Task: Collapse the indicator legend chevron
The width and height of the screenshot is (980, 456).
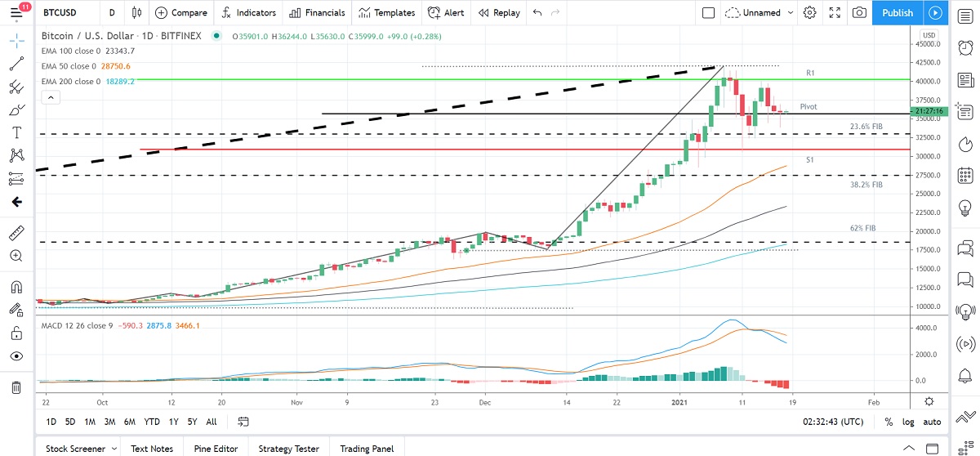Action: pyautogui.click(x=51, y=97)
